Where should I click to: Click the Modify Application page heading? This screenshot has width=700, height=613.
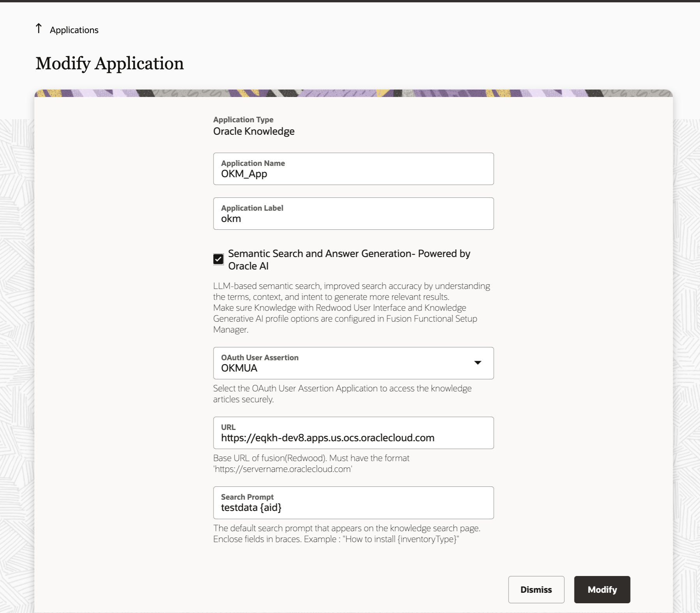tap(110, 63)
